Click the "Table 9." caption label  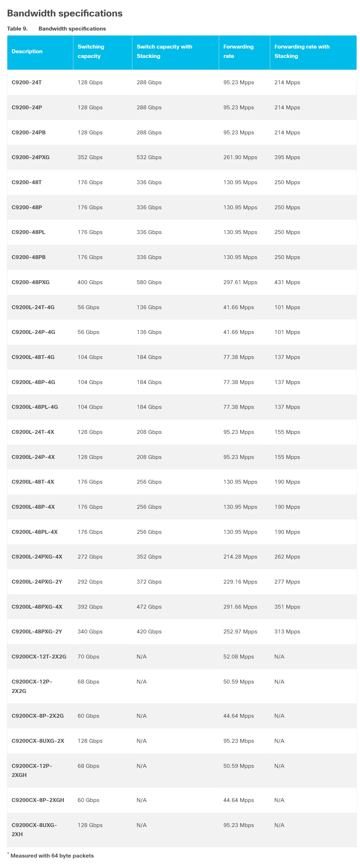(x=17, y=29)
